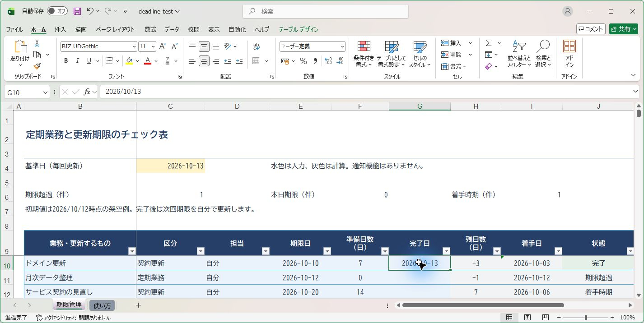The height and width of the screenshot is (323, 644).
Task: Open the データ ribbon tab
Action: tap(172, 29)
